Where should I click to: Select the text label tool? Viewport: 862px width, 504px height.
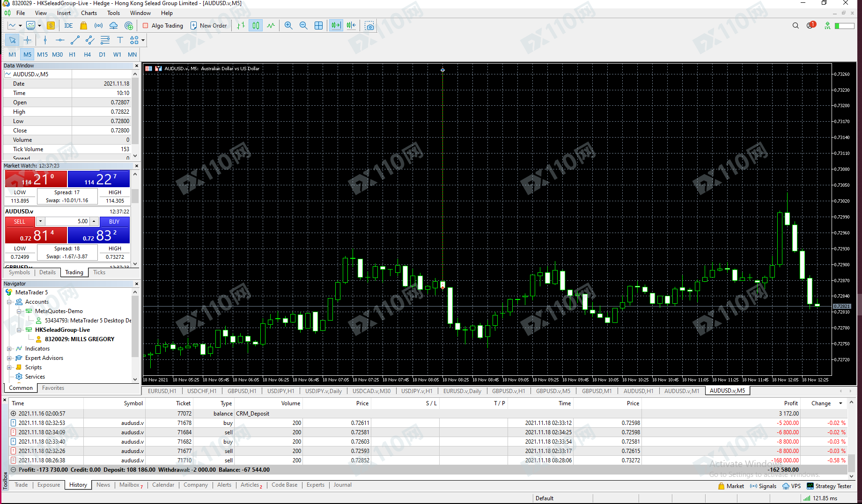pyautogui.click(x=120, y=40)
